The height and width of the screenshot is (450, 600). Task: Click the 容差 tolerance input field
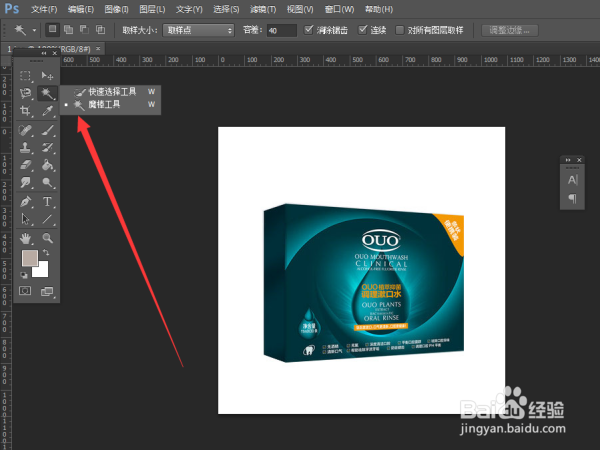click(x=282, y=30)
